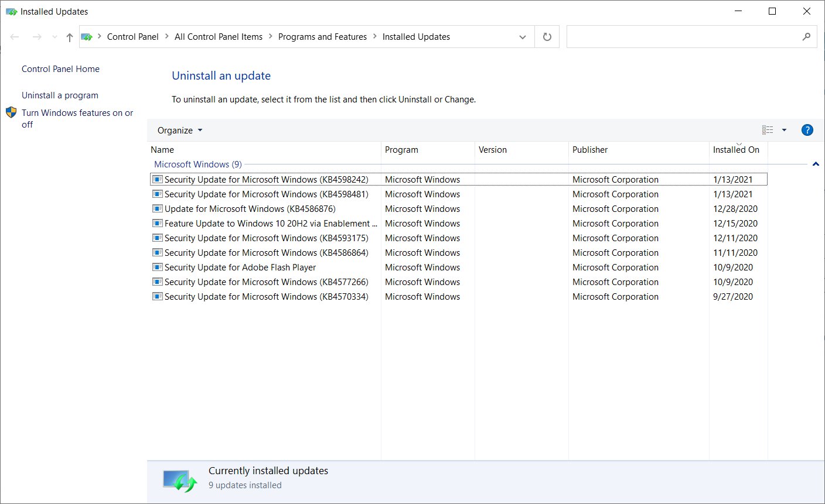Select Security Update KB4570334 row text

pyautogui.click(x=267, y=297)
